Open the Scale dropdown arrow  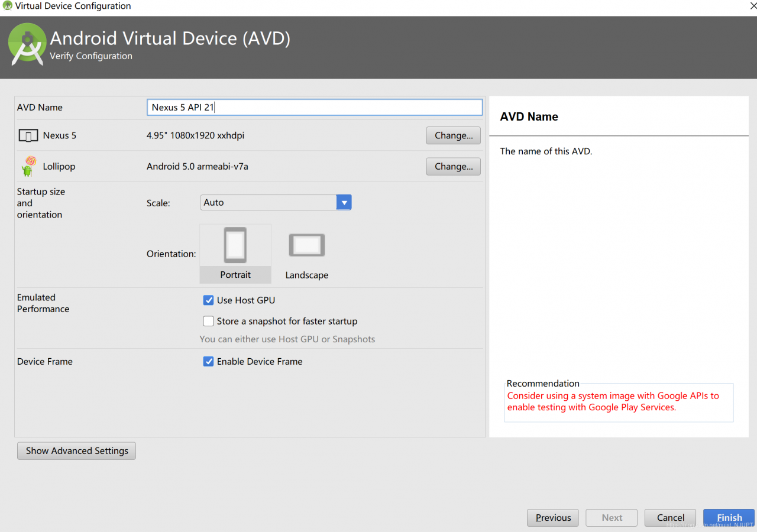coord(344,203)
